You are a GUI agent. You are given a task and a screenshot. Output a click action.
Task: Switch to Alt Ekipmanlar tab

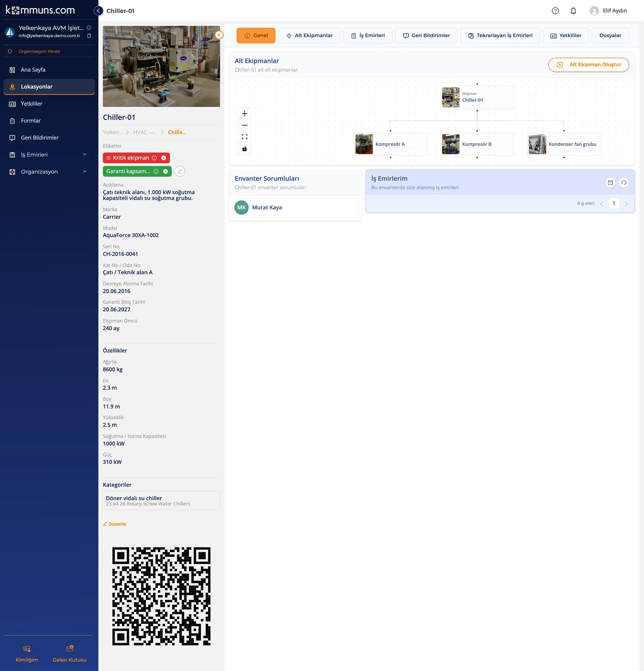tap(309, 36)
